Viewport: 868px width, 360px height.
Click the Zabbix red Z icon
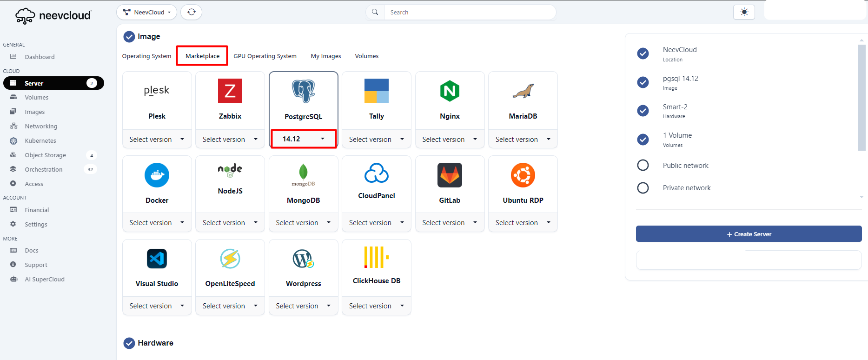(230, 91)
